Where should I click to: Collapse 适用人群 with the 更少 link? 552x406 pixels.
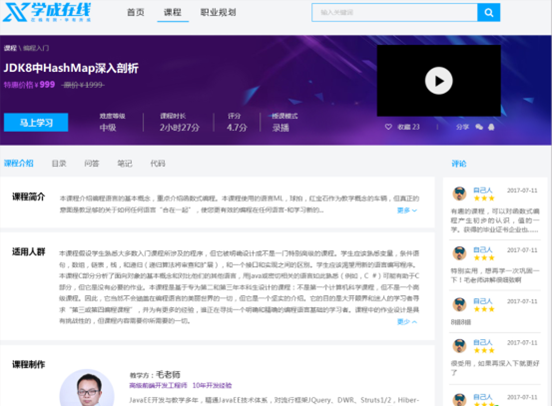coord(407,321)
